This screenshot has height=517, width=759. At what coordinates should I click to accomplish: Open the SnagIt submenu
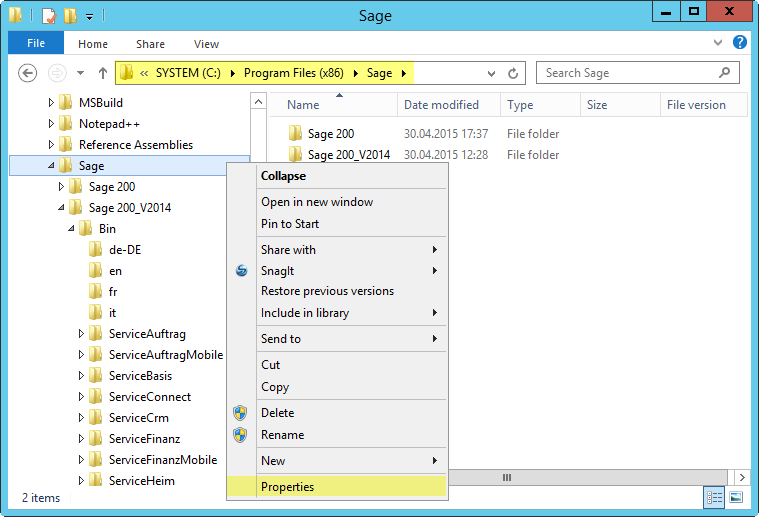(x=337, y=271)
